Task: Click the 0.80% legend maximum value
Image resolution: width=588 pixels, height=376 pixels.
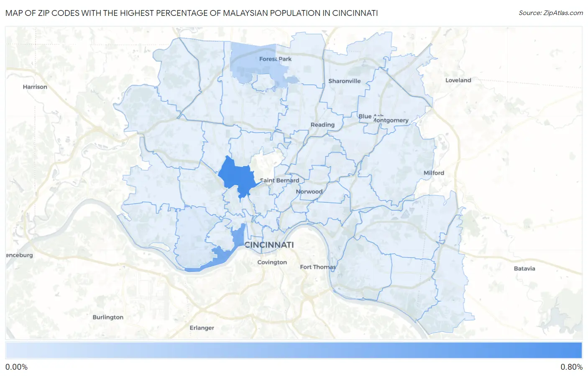Action: click(571, 367)
